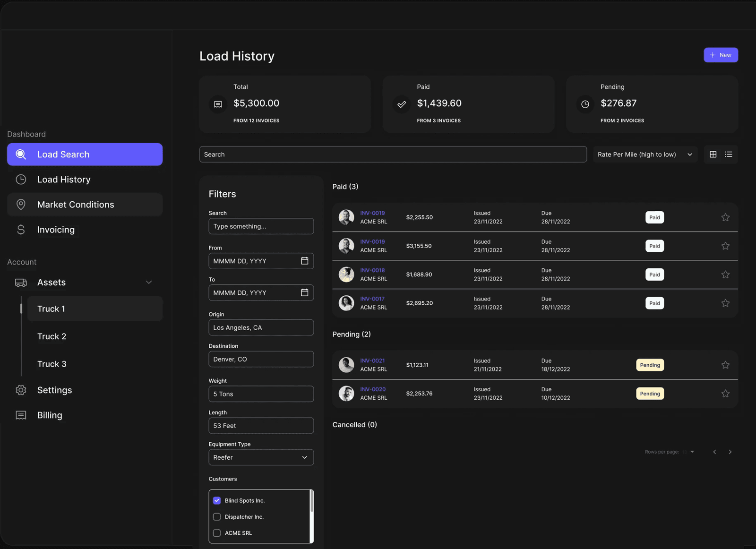Viewport: 756px width, 549px height.
Task: Click Pending badge for INV-0020
Action: tap(650, 394)
